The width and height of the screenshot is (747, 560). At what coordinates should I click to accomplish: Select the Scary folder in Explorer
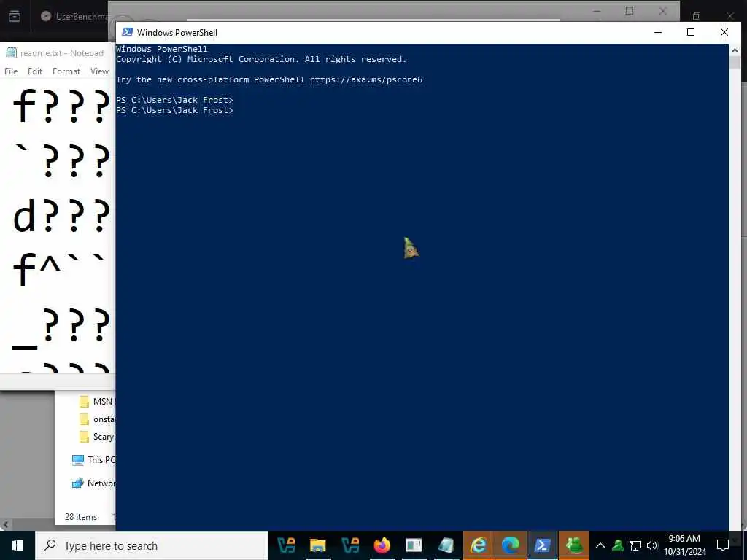click(x=97, y=437)
